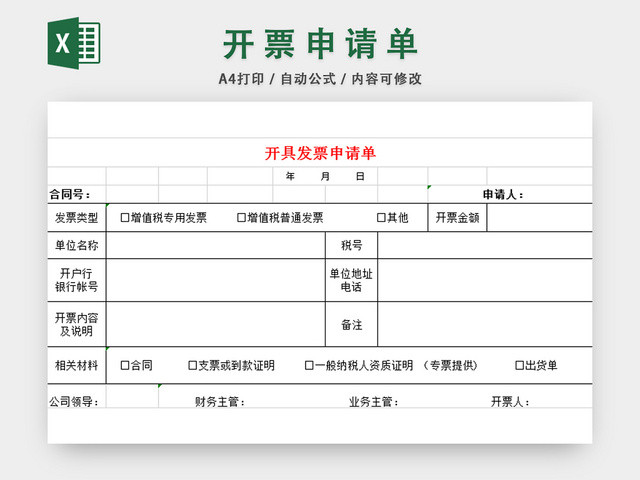Select the 开票人： label
Viewport: 640px width, 480px height.
tap(510, 402)
